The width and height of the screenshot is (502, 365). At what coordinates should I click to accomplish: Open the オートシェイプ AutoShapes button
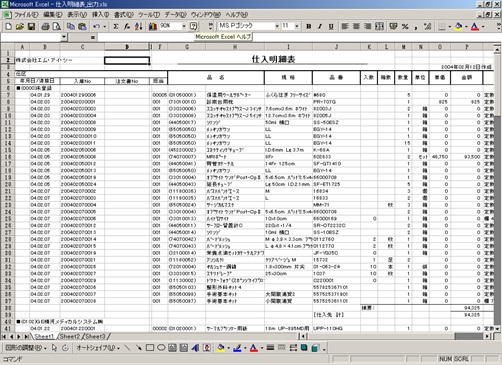point(97,348)
